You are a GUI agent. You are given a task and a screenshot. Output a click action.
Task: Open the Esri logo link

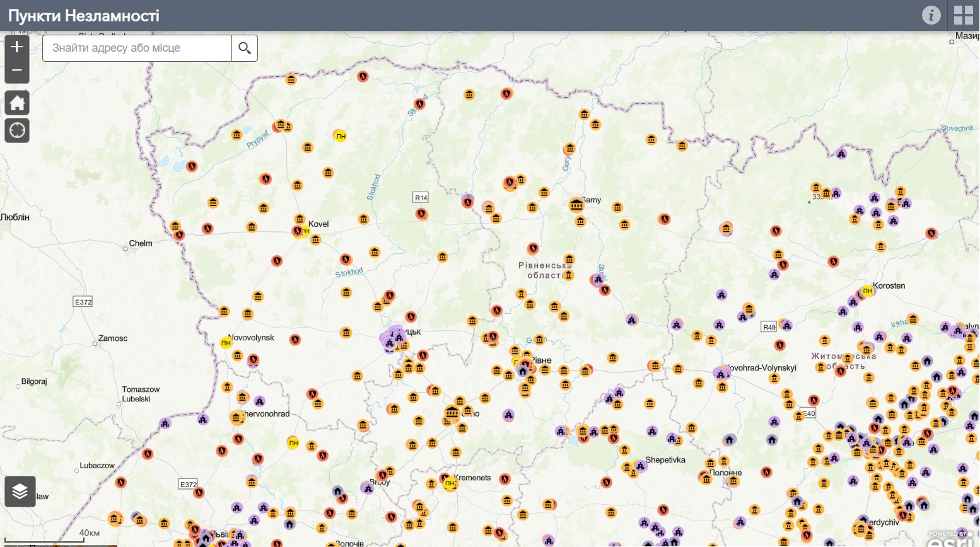point(952,539)
